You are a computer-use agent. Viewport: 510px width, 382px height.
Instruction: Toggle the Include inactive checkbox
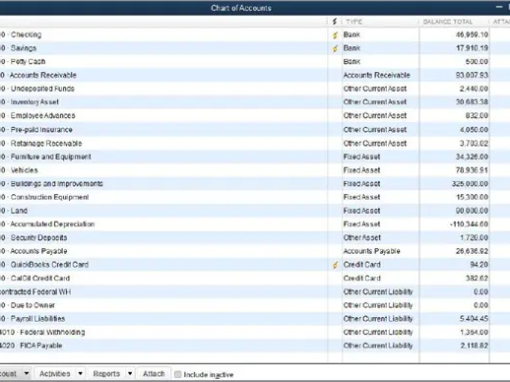[178, 374]
